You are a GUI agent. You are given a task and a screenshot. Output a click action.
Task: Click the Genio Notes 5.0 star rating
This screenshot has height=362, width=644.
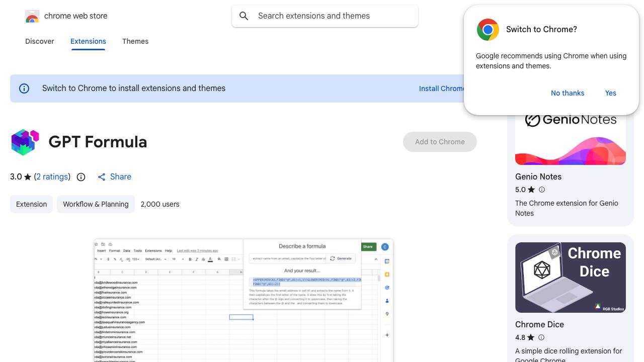[x=525, y=190]
